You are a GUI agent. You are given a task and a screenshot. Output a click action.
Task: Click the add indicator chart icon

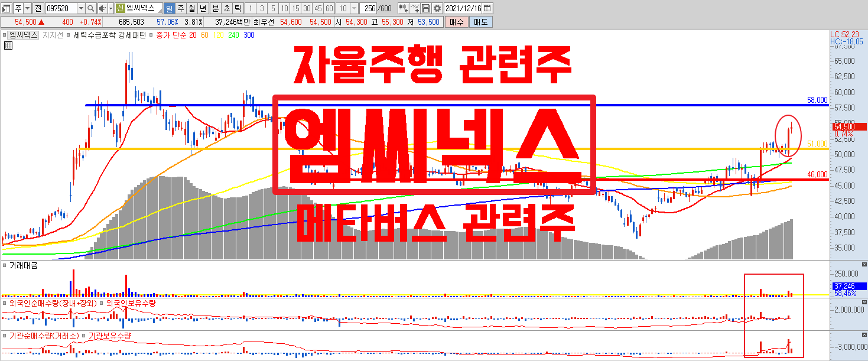click(403, 8)
